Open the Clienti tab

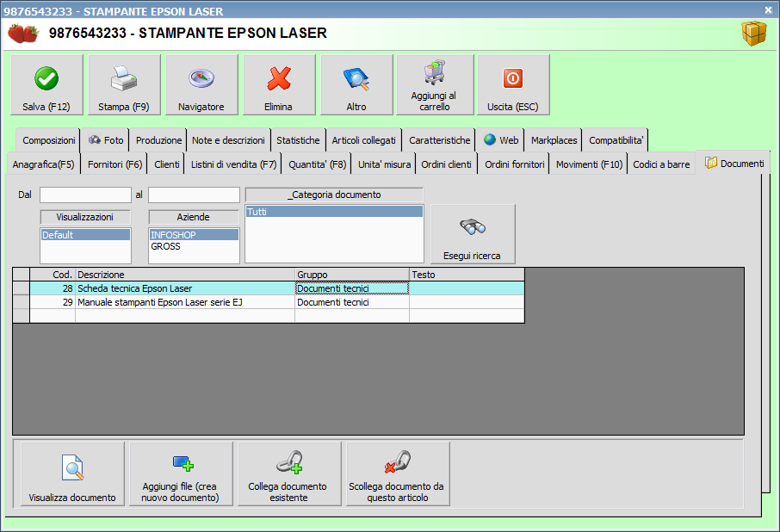coord(167,164)
